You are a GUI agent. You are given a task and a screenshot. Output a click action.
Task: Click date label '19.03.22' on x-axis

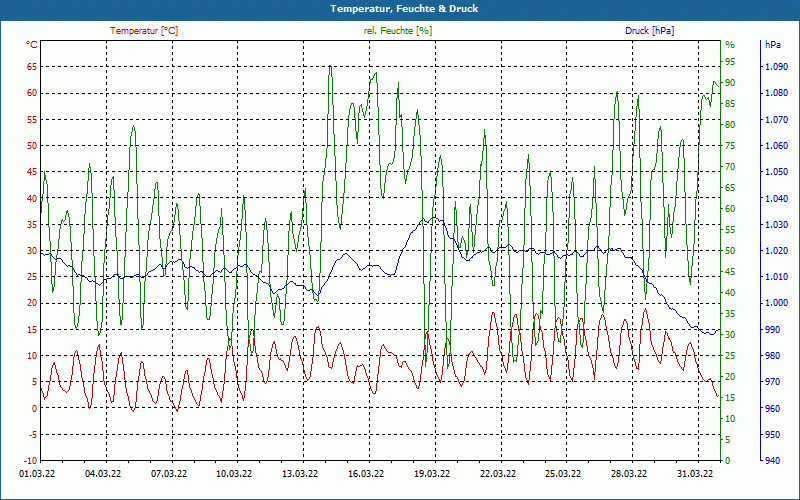click(432, 473)
